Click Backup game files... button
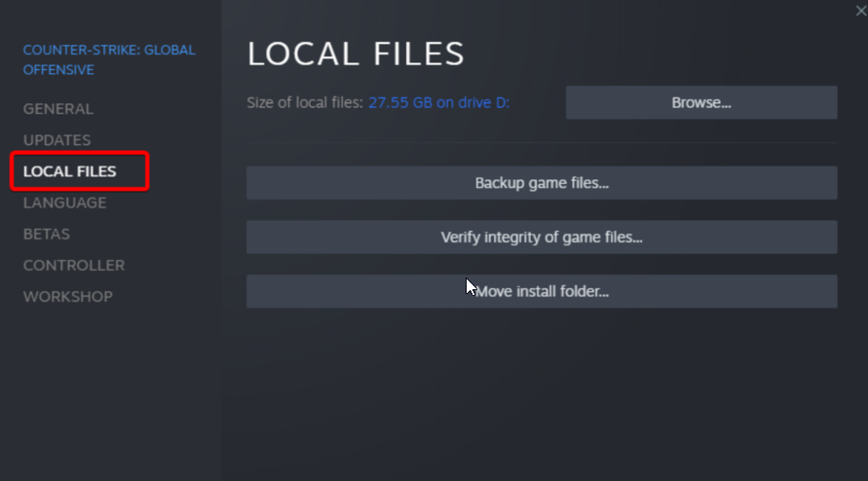This screenshot has height=481, width=868. (542, 183)
